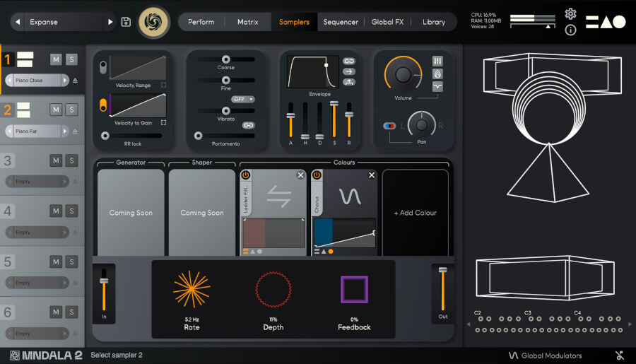
Task: Click the Mindala 2 logo icon
Action: tap(15, 356)
